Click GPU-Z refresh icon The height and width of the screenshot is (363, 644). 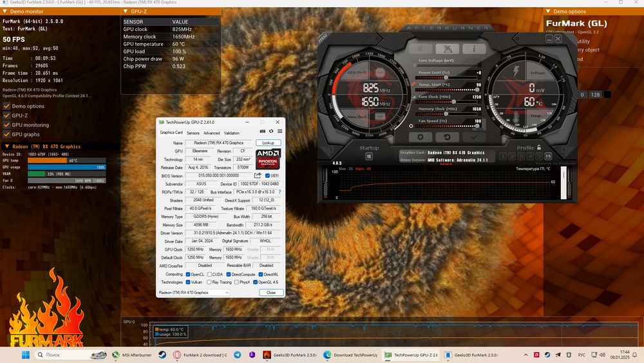click(271, 131)
